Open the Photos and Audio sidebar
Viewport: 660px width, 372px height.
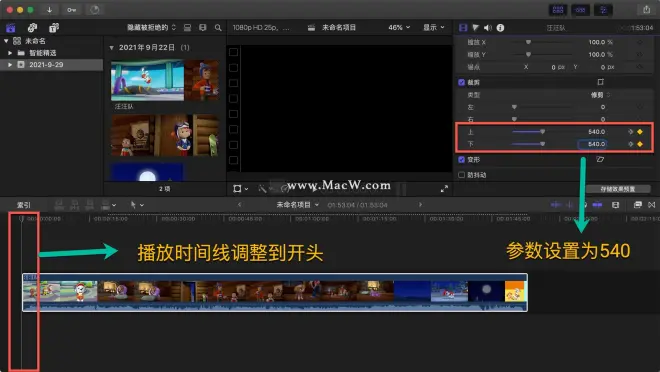pyautogui.click(x=32, y=28)
